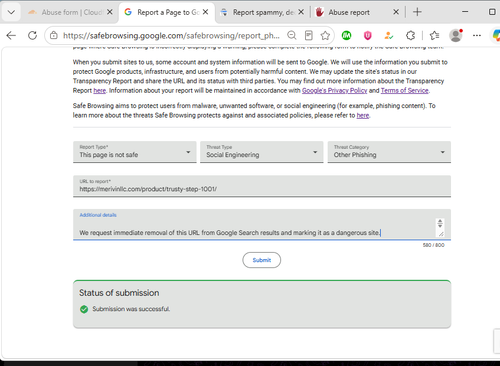Open the policies here link
Screen dimensions: 500x366
(x=363, y=116)
